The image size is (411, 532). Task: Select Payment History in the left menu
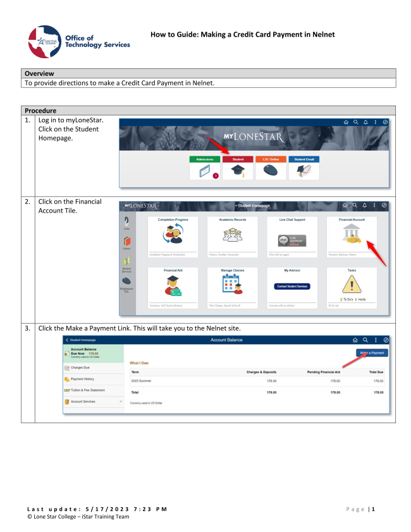tap(93, 379)
